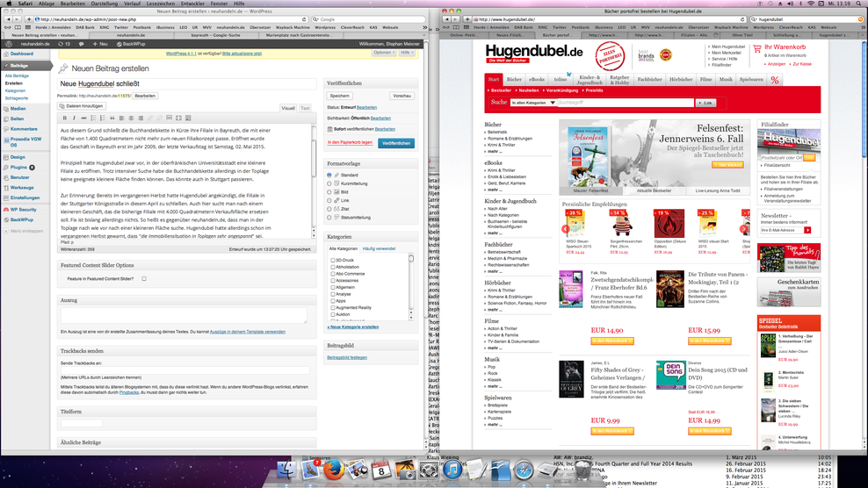Viewport: 868px width, 488px height.
Task: Go back in recommendations carousel left arrow
Action: click(x=565, y=228)
